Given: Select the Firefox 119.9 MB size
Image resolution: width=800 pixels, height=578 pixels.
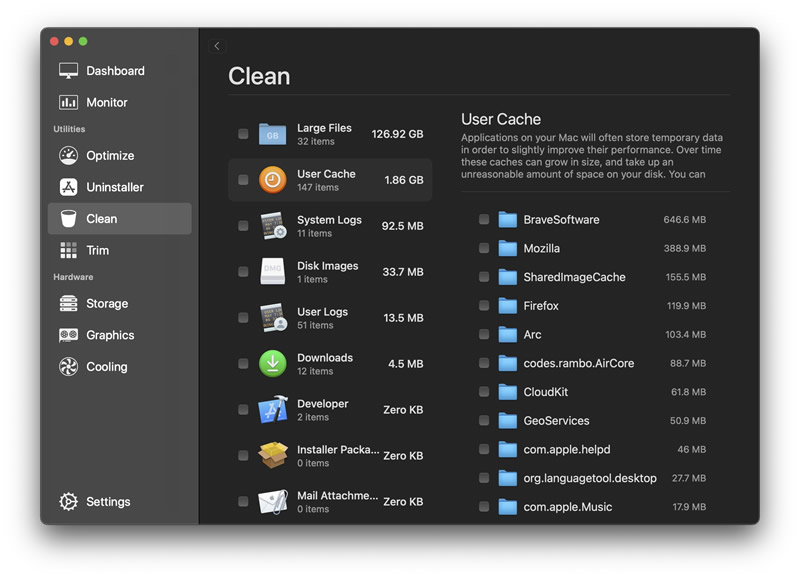Looking at the screenshot, I should pos(686,306).
